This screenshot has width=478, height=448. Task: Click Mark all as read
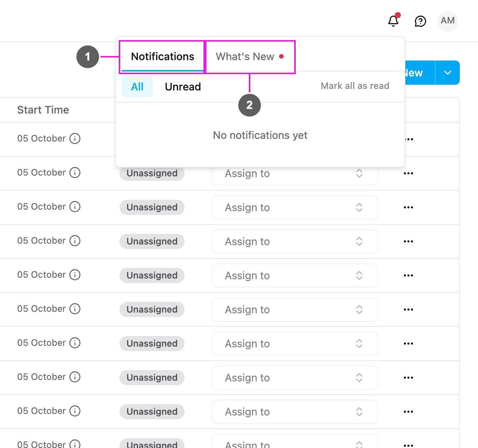355,86
